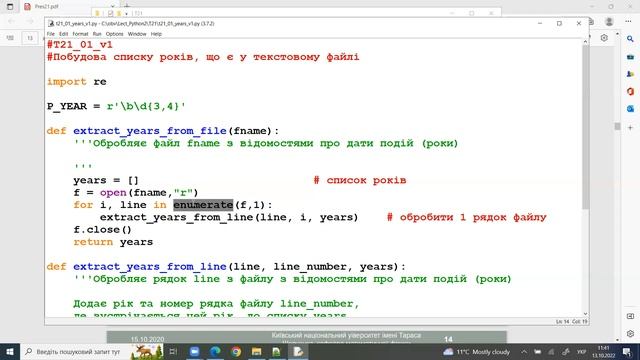Image resolution: width=640 pixels, height=360 pixels.
Task: Click scroll-down arrow of IDLE editor scrollbar
Action: (x=585, y=313)
